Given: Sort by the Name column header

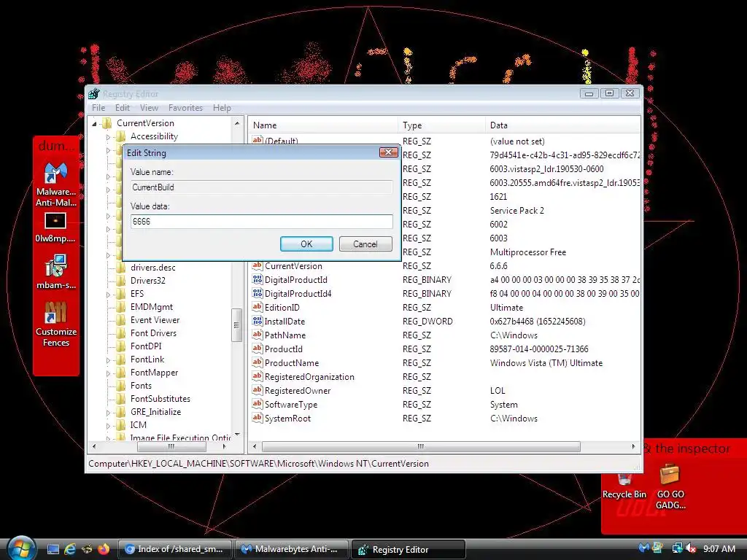Looking at the screenshot, I should [323, 125].
